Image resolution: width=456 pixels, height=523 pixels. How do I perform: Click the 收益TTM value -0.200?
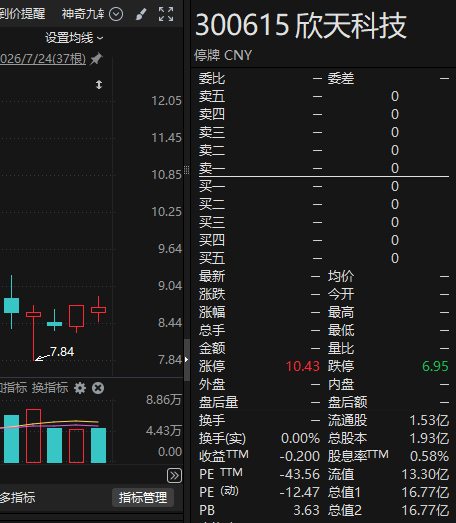[300, 456]
